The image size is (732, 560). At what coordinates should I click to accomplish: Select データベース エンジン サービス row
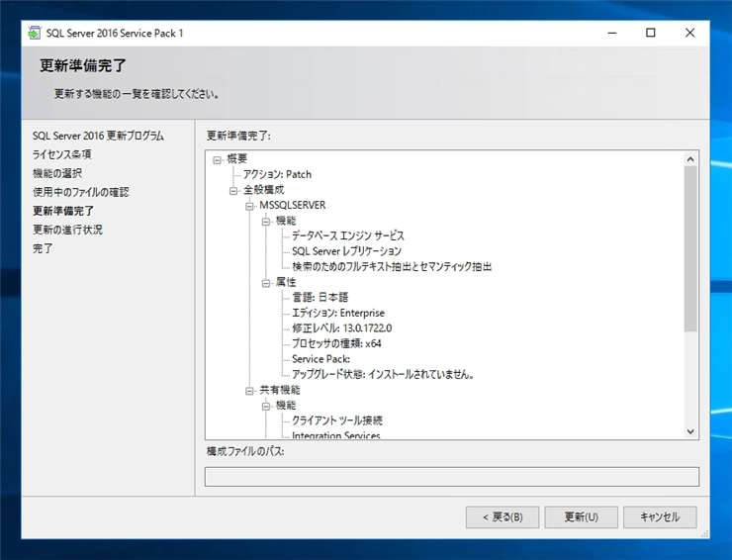pyautogui.click(x=348, y=235)
